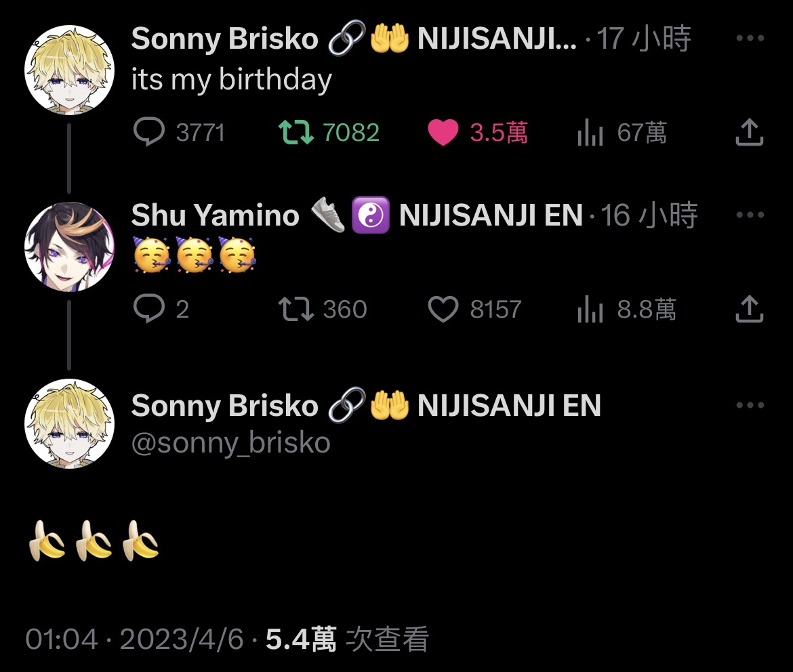Image resolution: width=793 pixels, height=672 pixels.
Task: Open Shu Yamino's profile picture
Action: [x=69, y=247]
